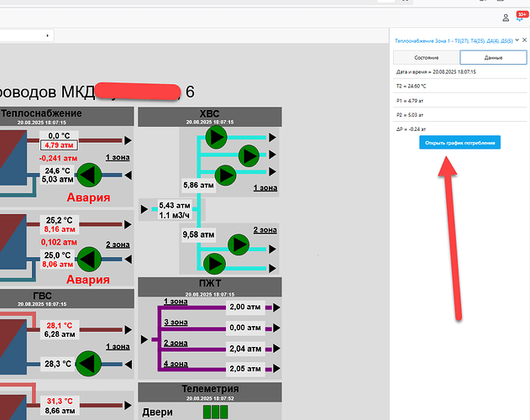Screen dimensions: 530x420
Task: Open the 3 зона link in ПЖТ
Action: click(175, 322)
